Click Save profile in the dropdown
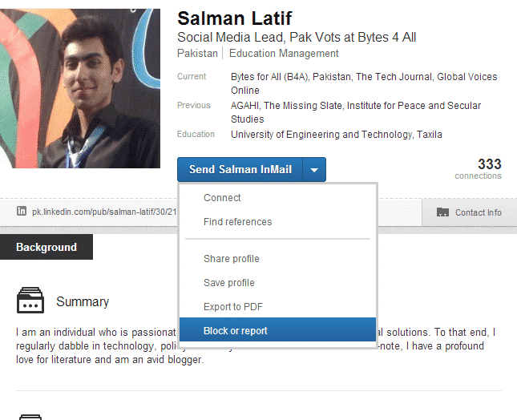The height and width of the screenshot is (420, 517). coord(229,283)
